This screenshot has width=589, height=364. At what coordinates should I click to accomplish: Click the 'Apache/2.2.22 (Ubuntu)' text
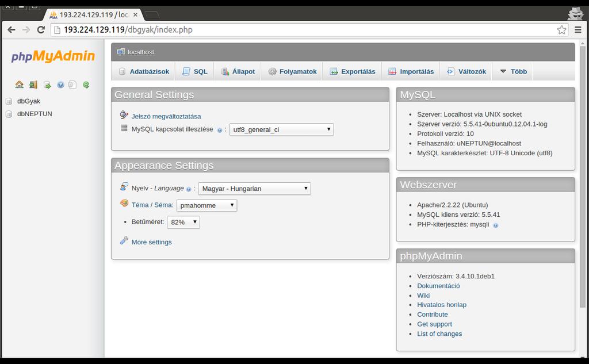pos(452,205)
